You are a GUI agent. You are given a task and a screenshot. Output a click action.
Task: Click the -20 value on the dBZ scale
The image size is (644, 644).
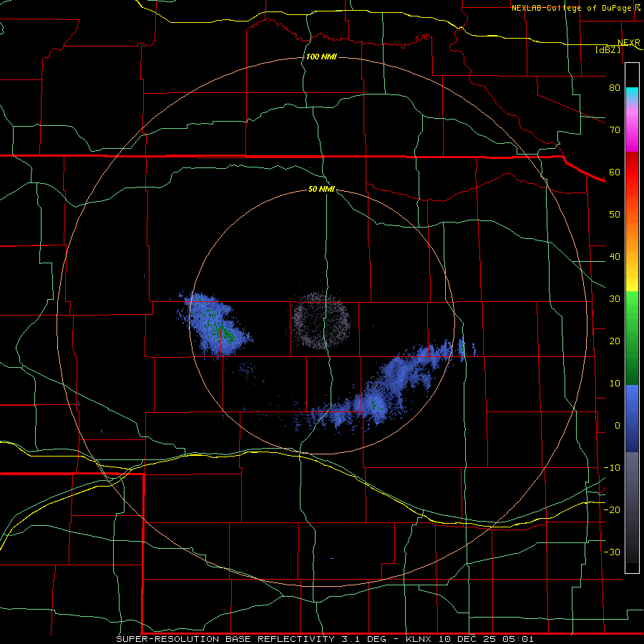612,509
